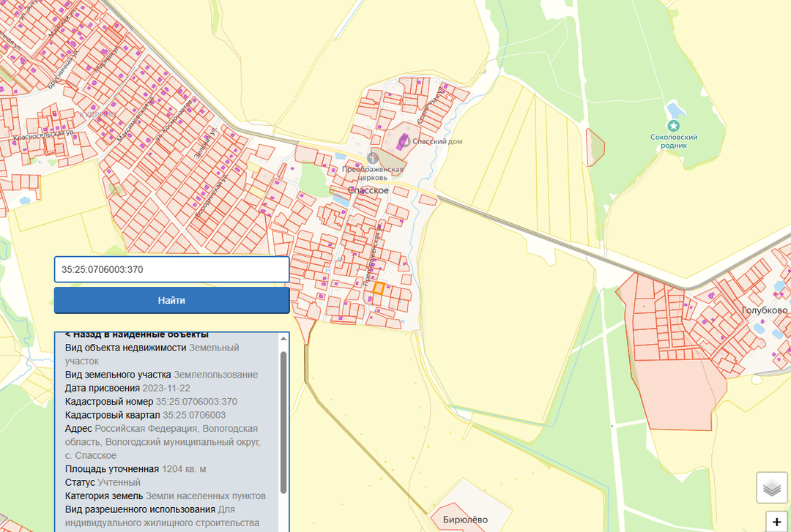791x532 pixels.
Task: Click the Бирюлёво village label
Action: pos(464,520)
